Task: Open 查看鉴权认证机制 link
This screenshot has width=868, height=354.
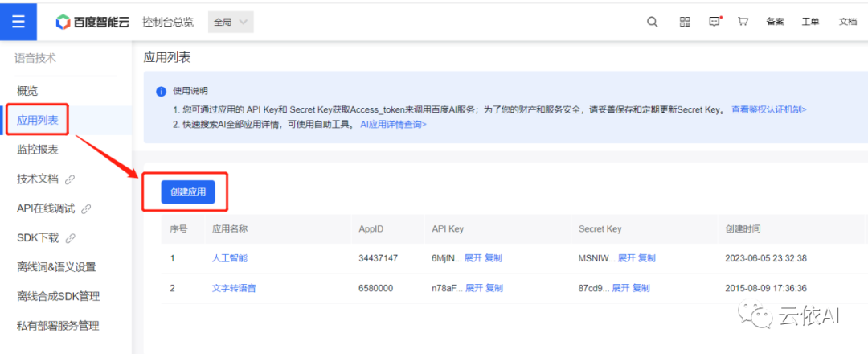Action: point(769,109)
